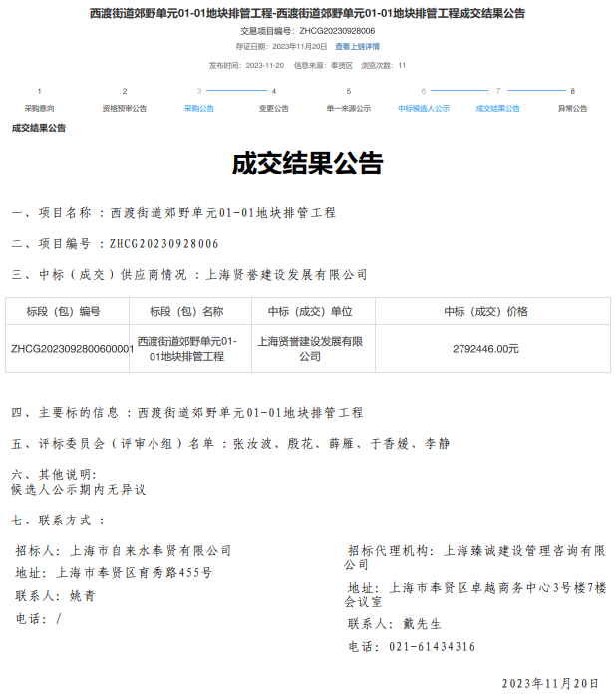Click the winning bid price 2792446.00元
Screen dimensions: 616x696
(485, 349)
